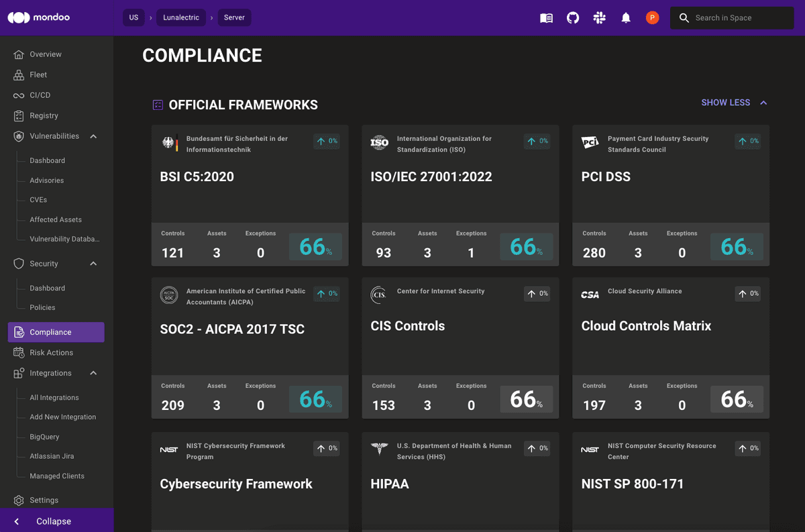This screenshot has height=532, width=805.
Task: Go to Fleet in sidebar
Action: (38, 74)
